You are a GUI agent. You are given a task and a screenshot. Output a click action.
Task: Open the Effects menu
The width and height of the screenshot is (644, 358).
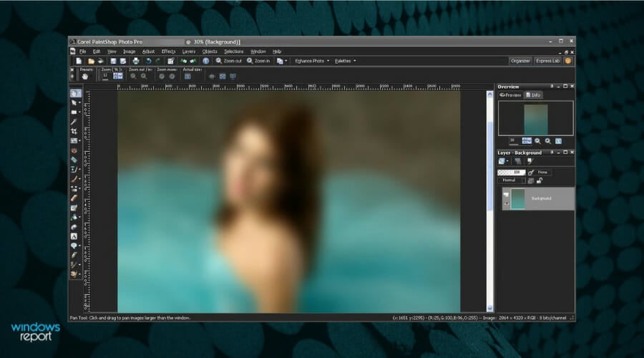pyautogui.click(x=168, y=52)
